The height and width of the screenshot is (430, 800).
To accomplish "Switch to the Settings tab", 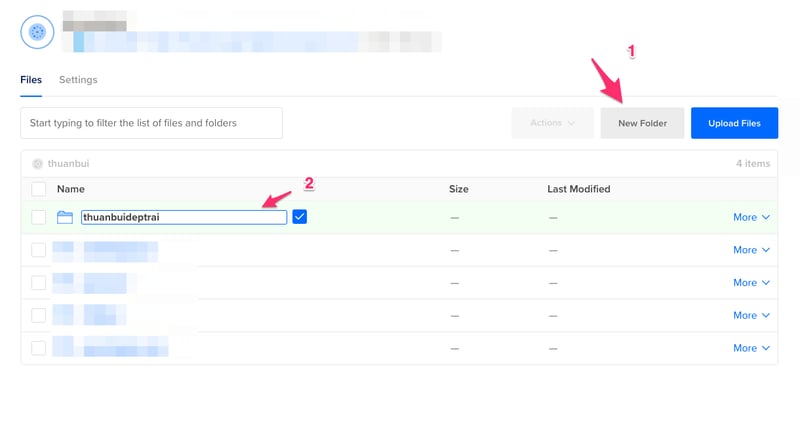I will click(78, 80).
